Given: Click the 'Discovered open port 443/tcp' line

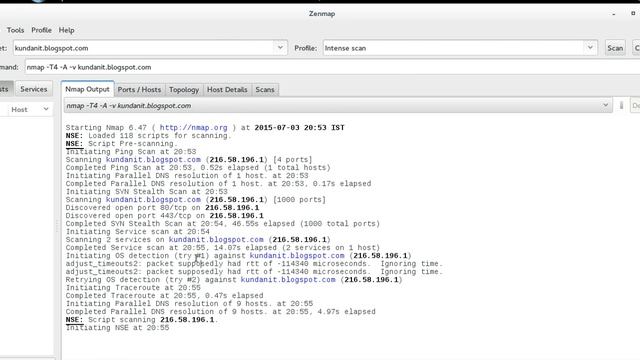Looking at the screenshot, I should click(164, 216).
